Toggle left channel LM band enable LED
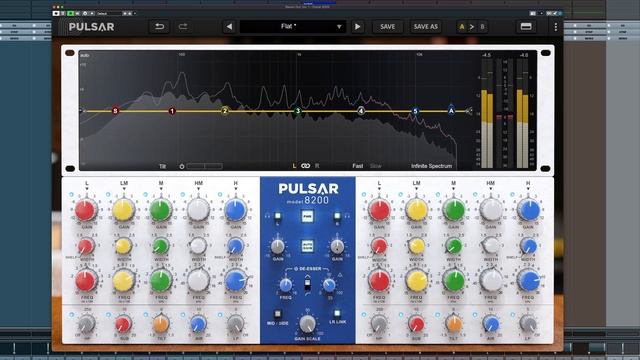Screen dimensions: 640x360 click(x=108, y=195)
